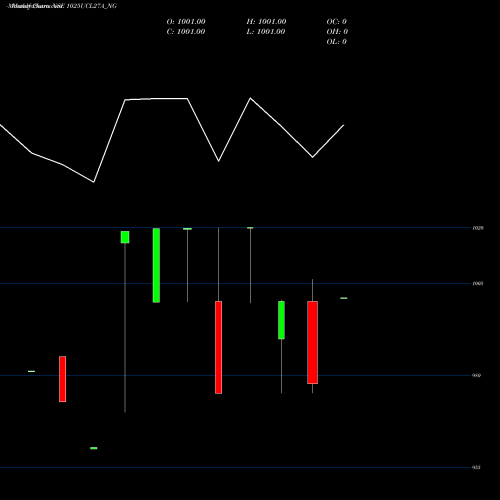Viewport: 500px width, 500px height.
Task: Select the lowest green dash candle on the chart
Action: [94, 448]
